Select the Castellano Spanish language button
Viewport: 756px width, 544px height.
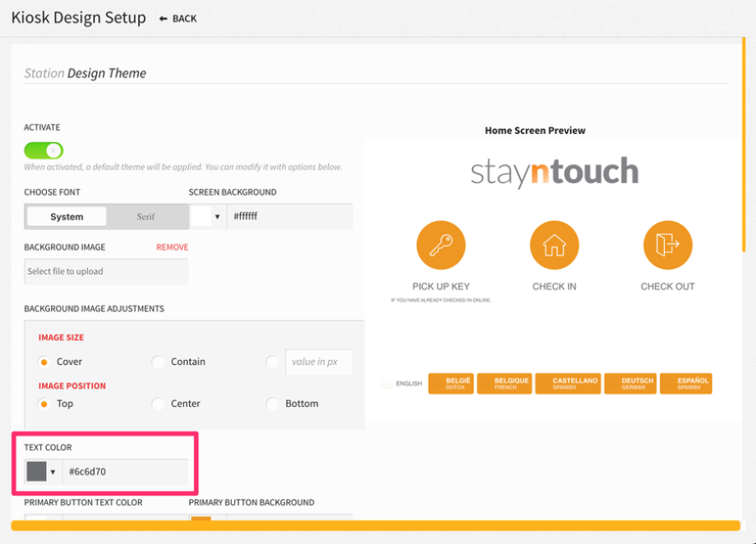[568, 384]
